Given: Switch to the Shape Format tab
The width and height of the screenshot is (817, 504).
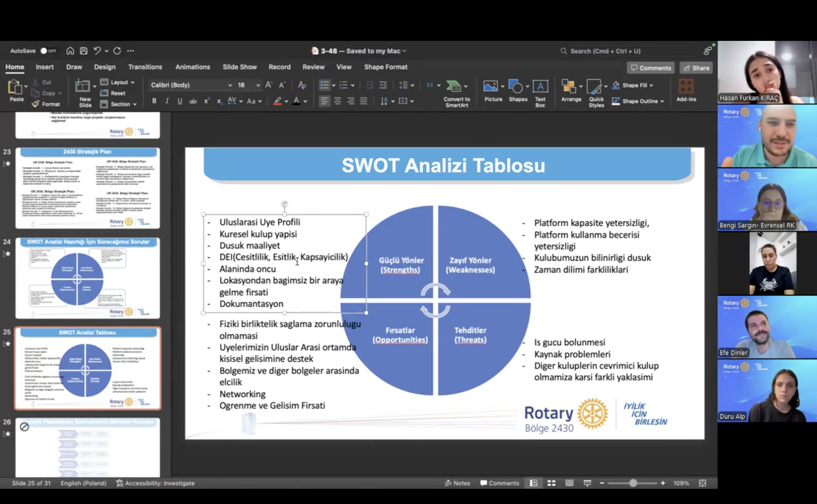Looking at the screenshot, I should pyautogui.click(x=385, y=67).
